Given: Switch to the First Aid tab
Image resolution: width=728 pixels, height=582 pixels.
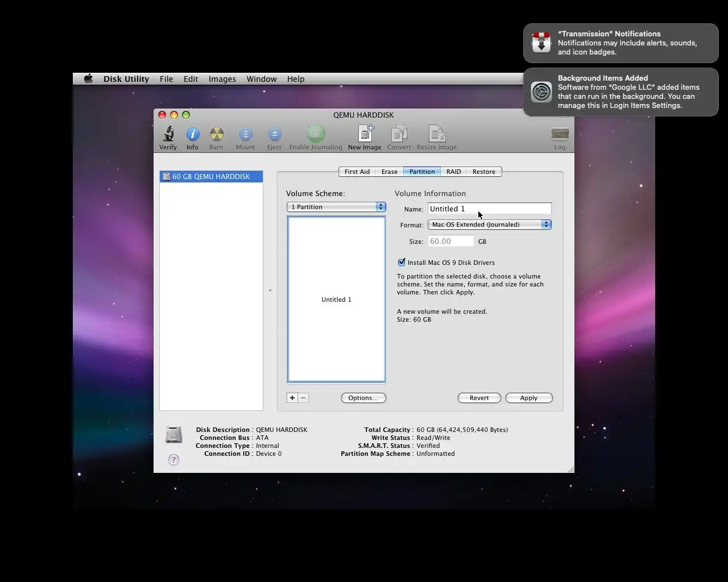Looking at the screenshot, I should [x=357, y=172].
